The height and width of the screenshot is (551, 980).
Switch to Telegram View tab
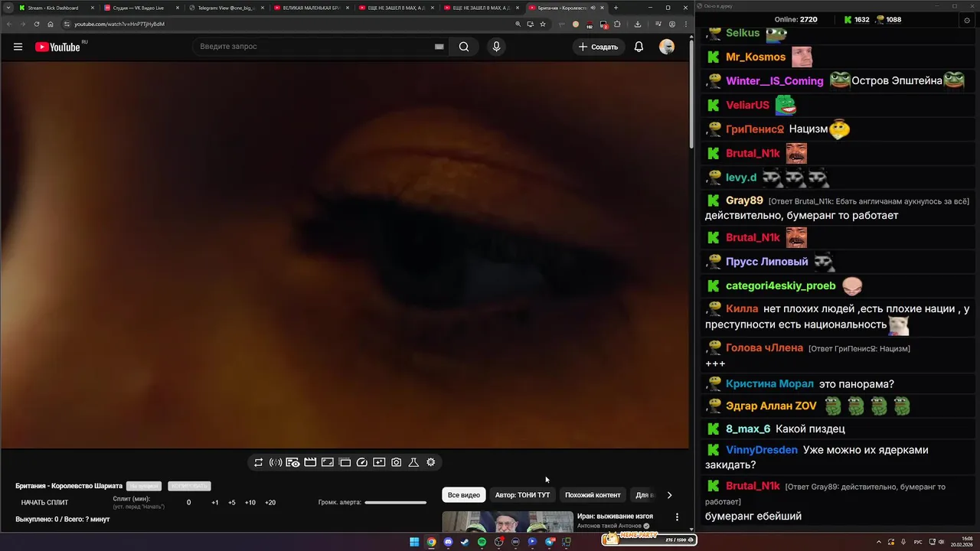(226, 8)
